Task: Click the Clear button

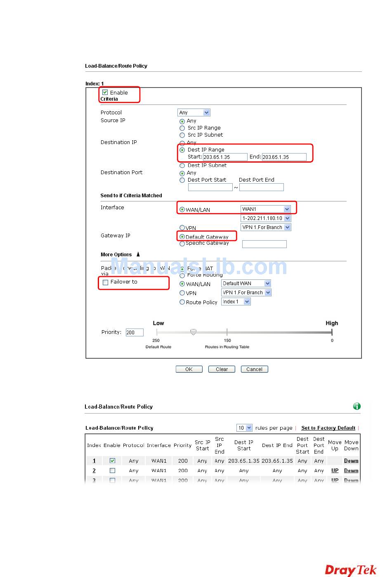Action: (x=222, y=369)
